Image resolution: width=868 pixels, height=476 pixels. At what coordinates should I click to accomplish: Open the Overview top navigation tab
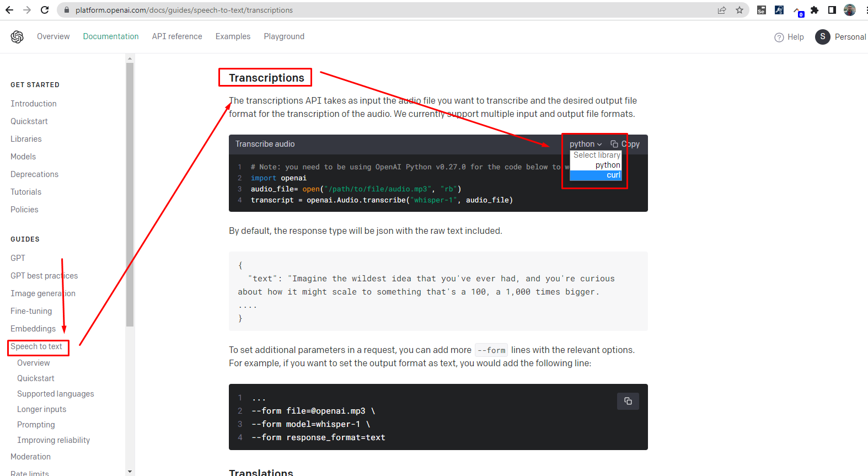coord(53,36)
